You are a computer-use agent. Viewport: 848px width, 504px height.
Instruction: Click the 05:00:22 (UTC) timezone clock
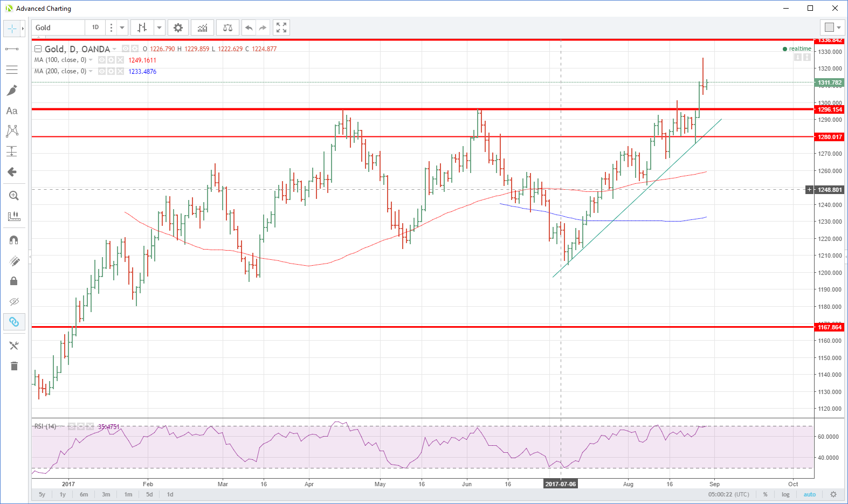pyautogui.click(x=729, y=494)
